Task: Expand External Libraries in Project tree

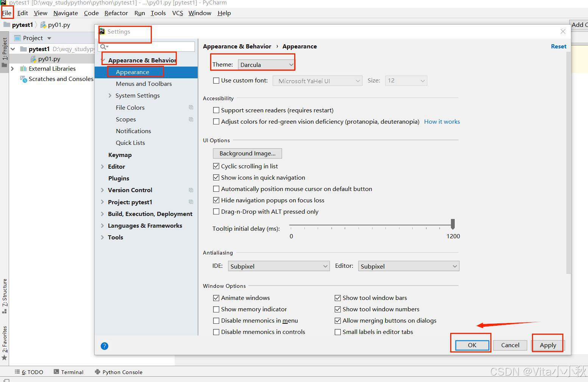Action: 12,68
